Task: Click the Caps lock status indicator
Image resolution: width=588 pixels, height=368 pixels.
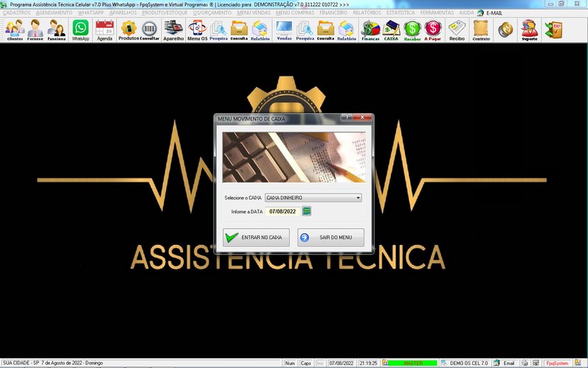Action: click(x=306, y=363)
